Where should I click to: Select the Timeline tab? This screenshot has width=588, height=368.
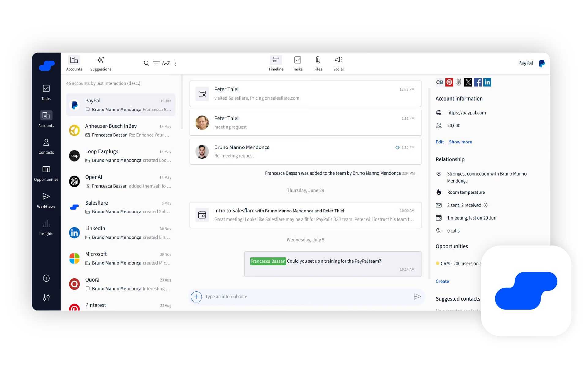276,63
